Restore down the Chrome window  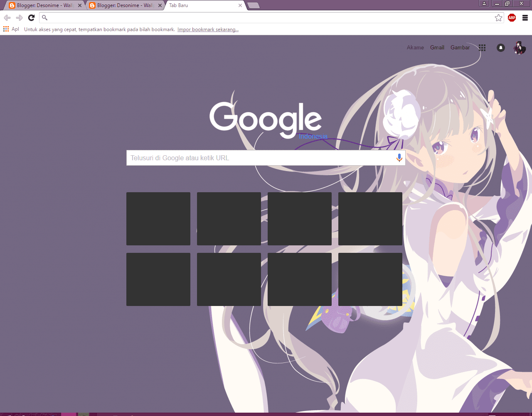(507, 3)
